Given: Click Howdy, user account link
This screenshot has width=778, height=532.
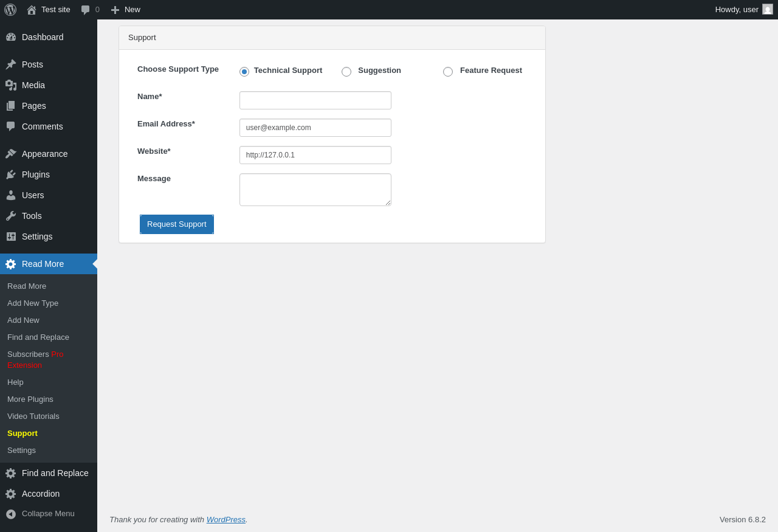Looking at the screenshot, I should point(744,10).
